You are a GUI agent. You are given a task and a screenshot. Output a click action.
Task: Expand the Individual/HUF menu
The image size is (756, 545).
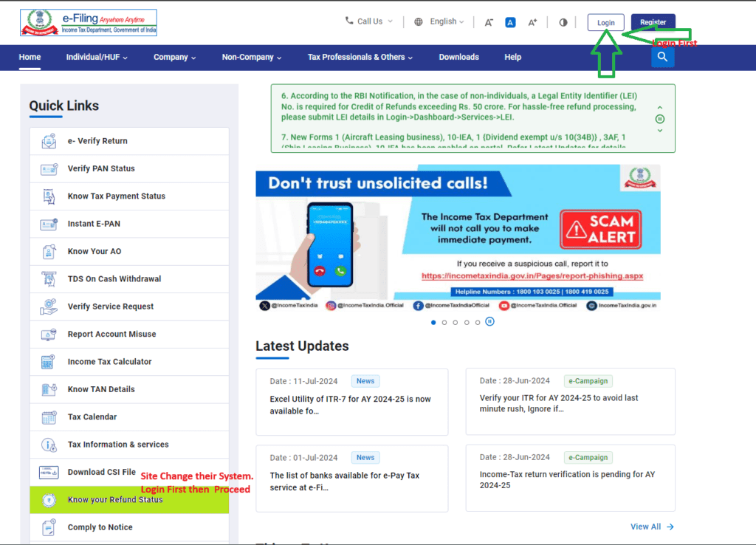(x=96, y=57)
